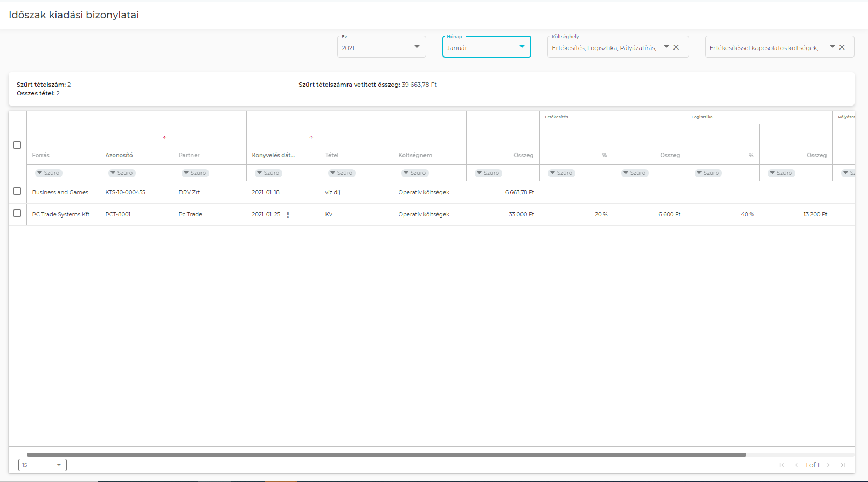
Task: Check the Business and Games row checkbox
Action: point(17,191)
